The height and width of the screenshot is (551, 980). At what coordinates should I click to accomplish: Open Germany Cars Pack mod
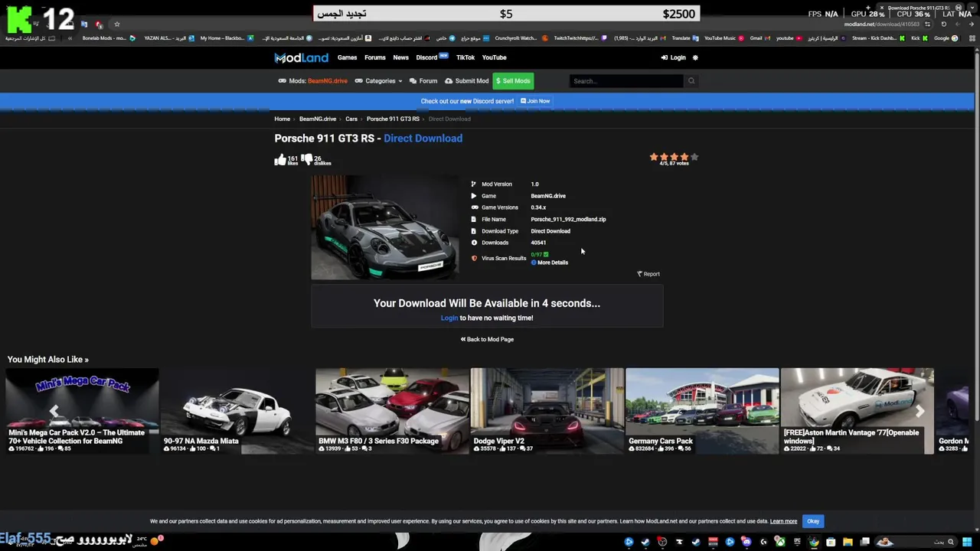(702, 411)
